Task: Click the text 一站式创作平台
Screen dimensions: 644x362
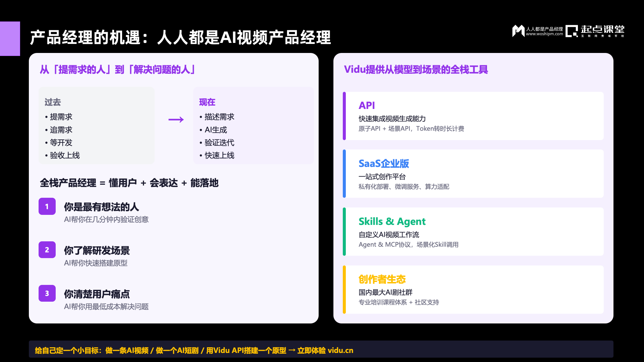Action: pyautogui.click(x=382, y=177)
